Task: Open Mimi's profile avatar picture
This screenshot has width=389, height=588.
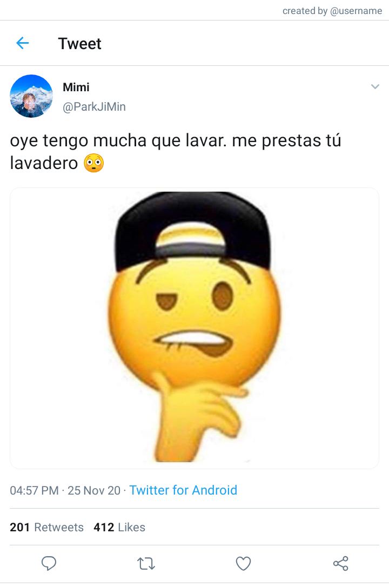Action: click(31, 96)
